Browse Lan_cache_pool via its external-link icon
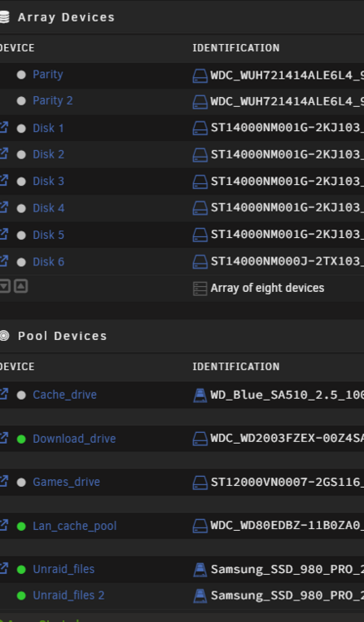 pyautogui.click(x=3, y=525)
